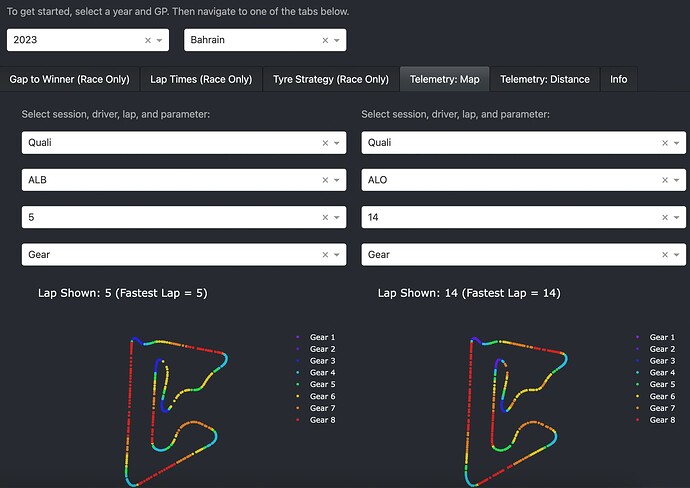The width and height of the screenshot is (690, 488).
Task: Clear right Gear parameter selection
Action: coord(665,255)
